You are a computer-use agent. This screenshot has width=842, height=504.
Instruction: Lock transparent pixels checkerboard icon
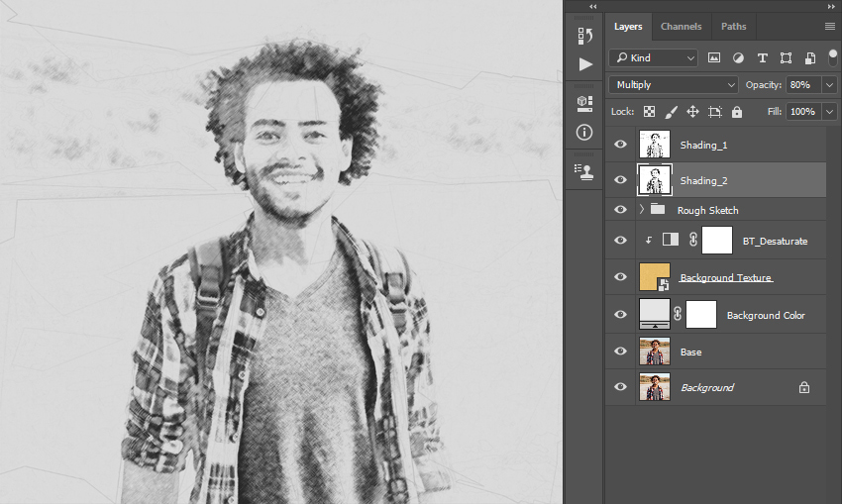pyautogui.click(x=649, y=112)
